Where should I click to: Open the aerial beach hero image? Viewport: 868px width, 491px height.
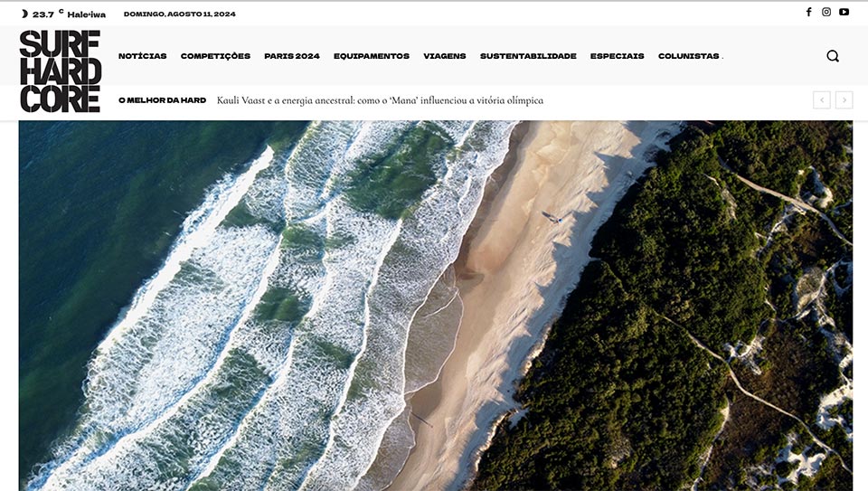point(436,306)
